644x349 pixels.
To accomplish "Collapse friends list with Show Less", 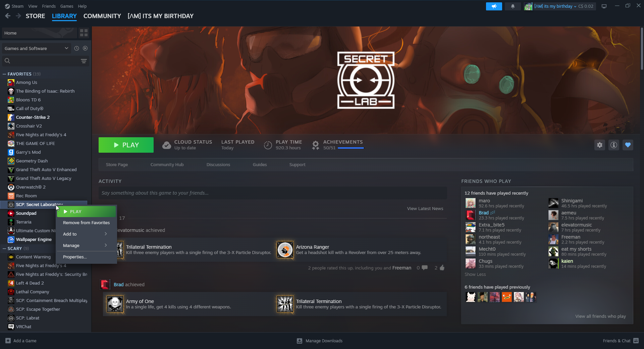I will point(475,275).
